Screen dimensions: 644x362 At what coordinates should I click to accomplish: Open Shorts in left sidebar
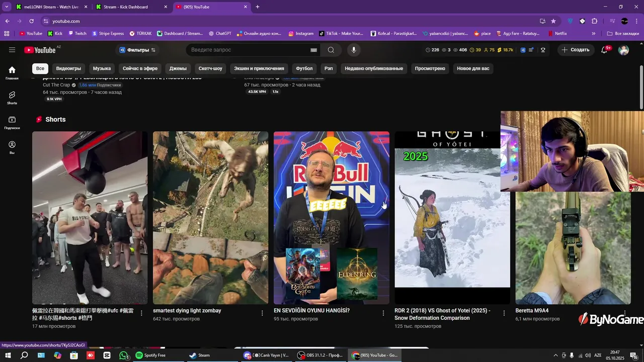click(12, 98)
